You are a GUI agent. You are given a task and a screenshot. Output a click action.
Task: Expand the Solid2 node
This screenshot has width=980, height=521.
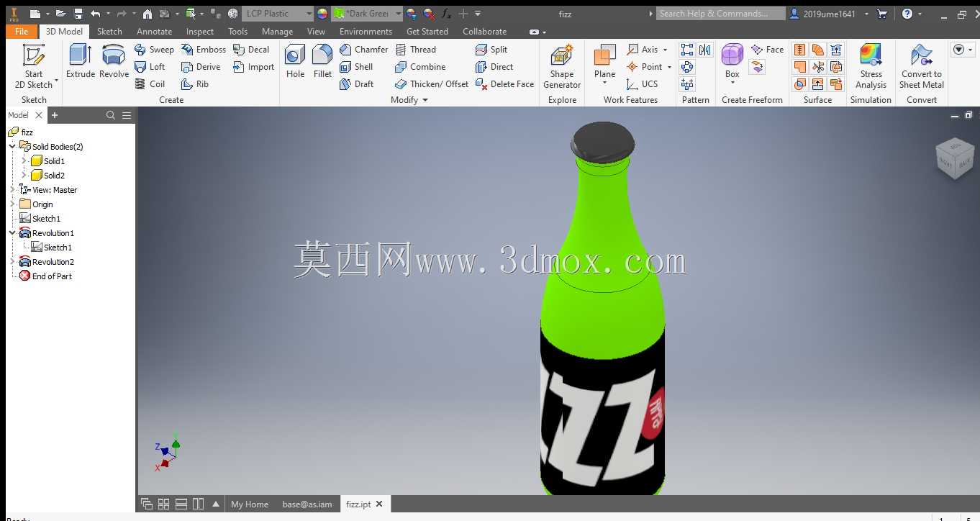[24, 176]
